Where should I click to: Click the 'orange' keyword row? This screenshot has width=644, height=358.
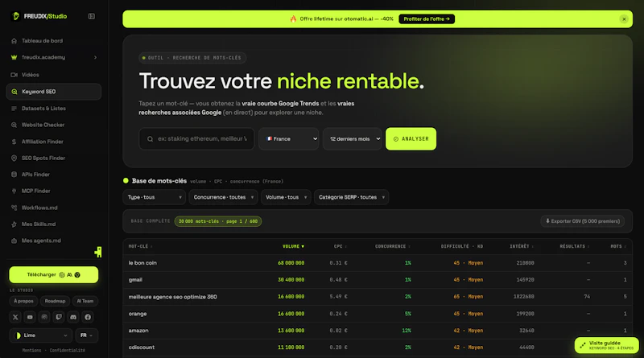(378, 314)
